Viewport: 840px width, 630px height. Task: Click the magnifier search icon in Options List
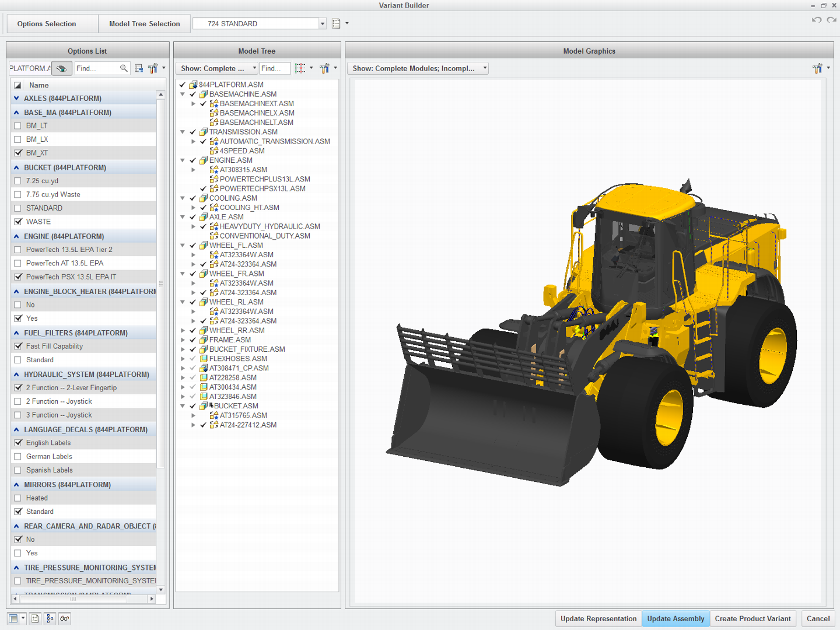click(x=124, y=68)
